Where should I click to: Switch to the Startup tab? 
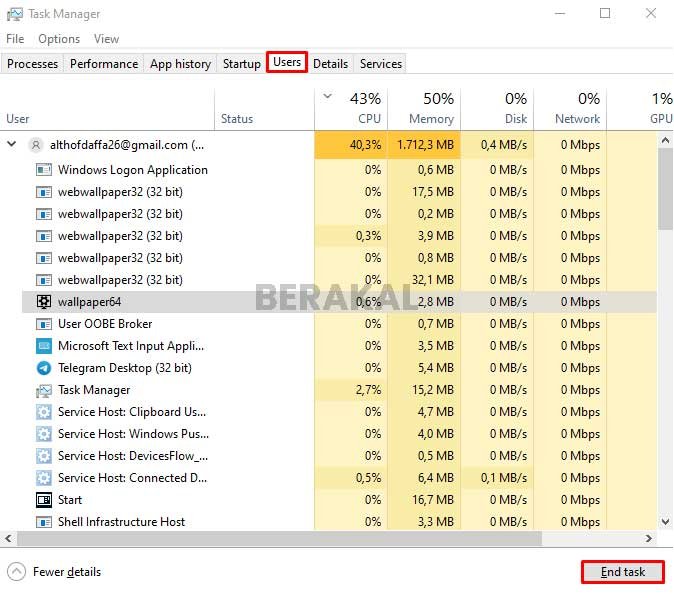click(x=242, y=64)
